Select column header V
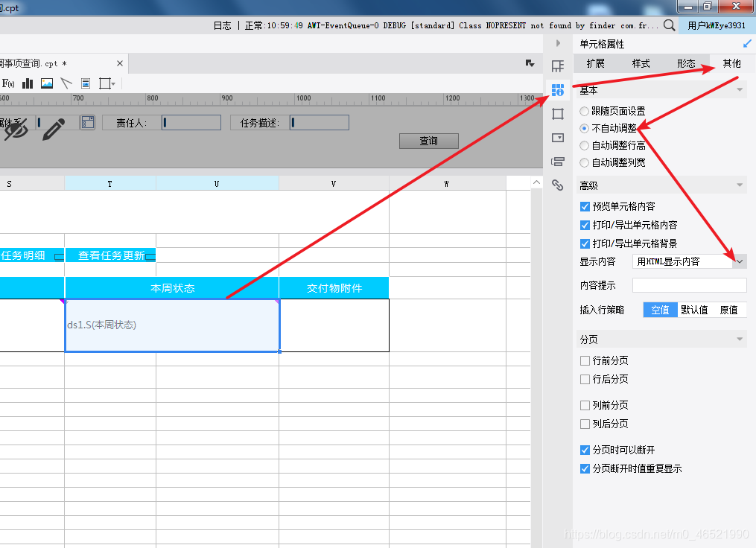Screen dimensions: 756x548 pos(334,184)
